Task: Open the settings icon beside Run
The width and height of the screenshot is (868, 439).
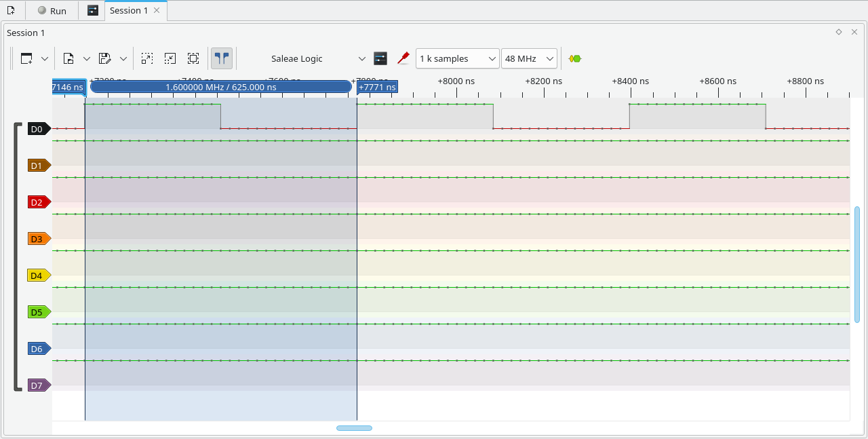Action: (93, 11)
